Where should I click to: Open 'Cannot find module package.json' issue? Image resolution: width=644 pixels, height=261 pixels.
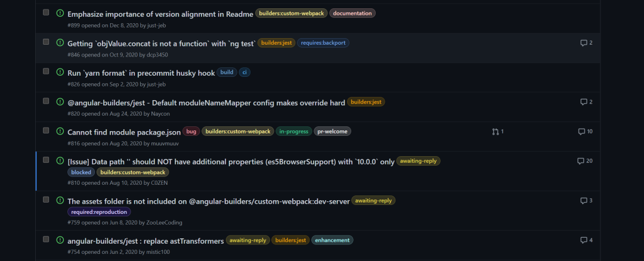(x=124, y=132)
